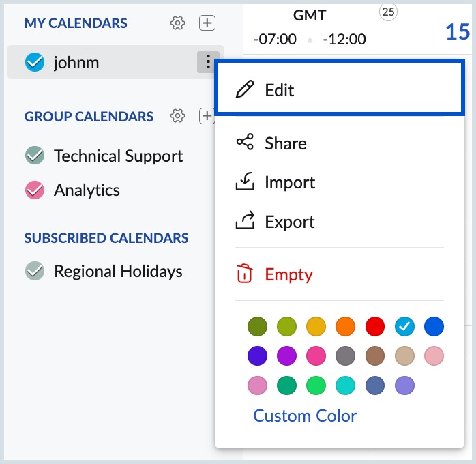Select the Share menu option
Viewport: 476px width, 464px height.
coord(285,143)
